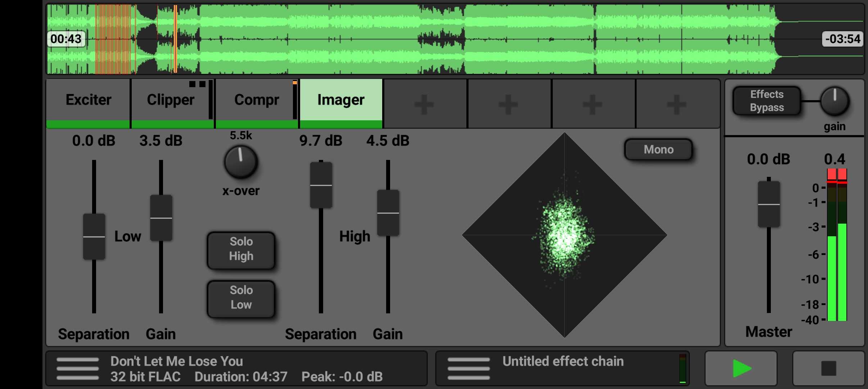Viewport: 868px width, 389px height.
Task: Add an effect in the first empty plus slot
Action: (425, 104)
